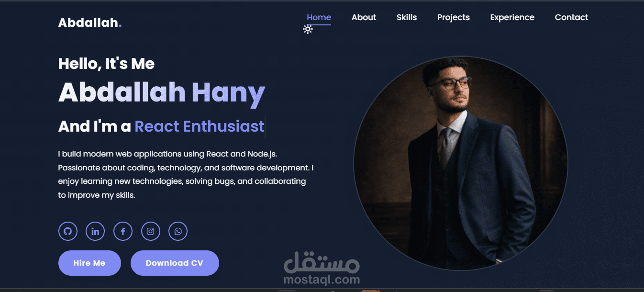The height and width of the screenshot is (292, 644).
Task: Open the LinkedIn social icon
Action: (95, 232)
